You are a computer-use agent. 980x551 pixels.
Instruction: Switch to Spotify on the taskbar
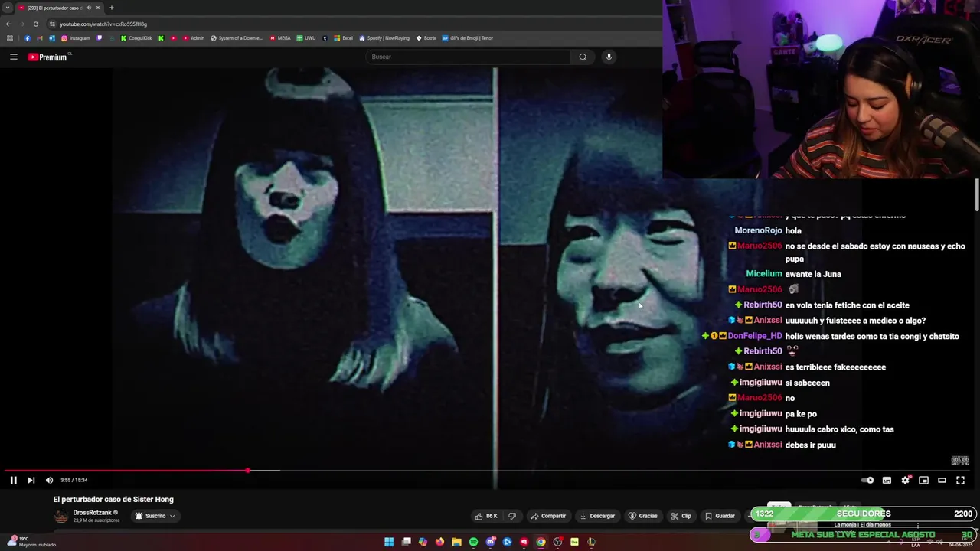pyautogui.click(x=473, y=542)
